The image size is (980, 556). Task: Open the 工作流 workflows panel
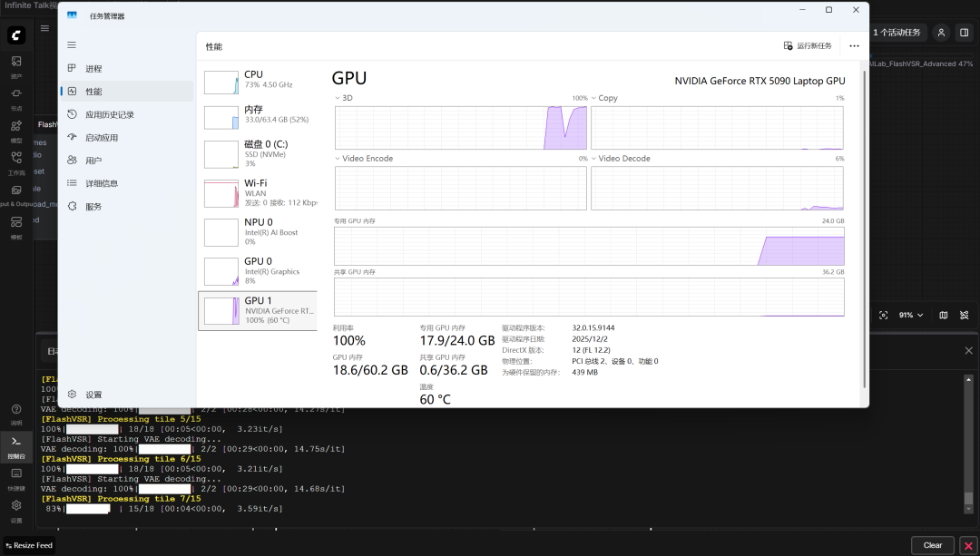(16, 161)
